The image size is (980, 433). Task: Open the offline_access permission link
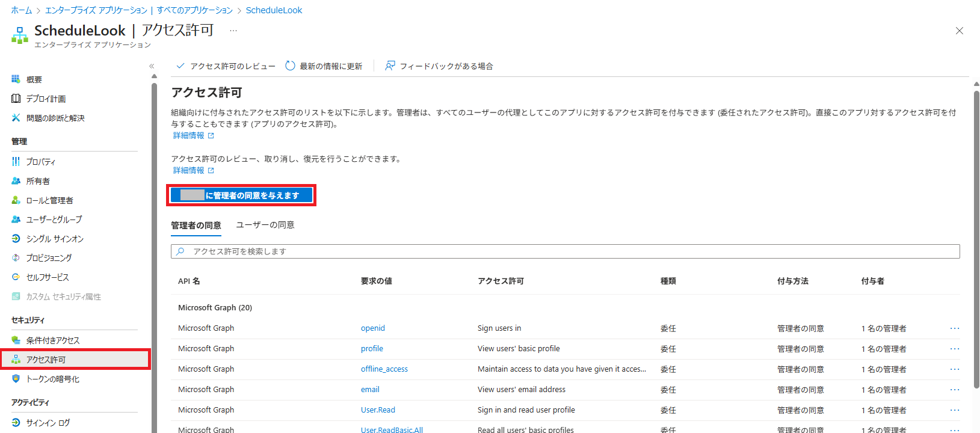[x=384, y=369]
